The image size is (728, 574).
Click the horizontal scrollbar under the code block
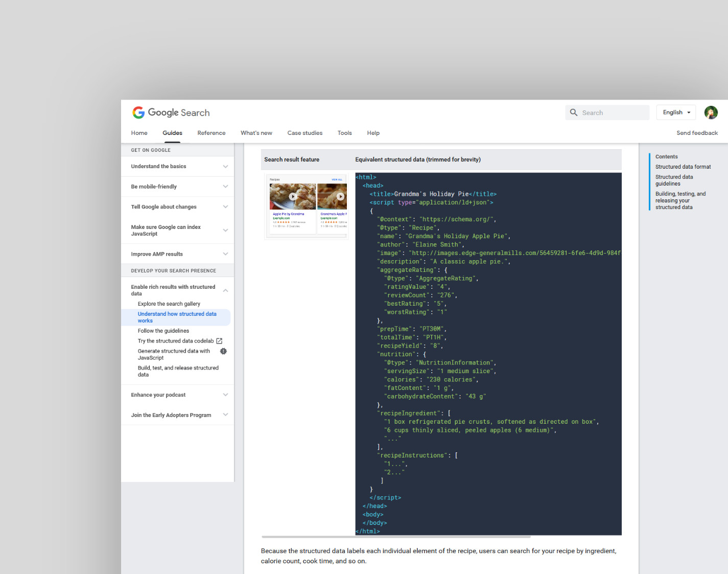396,537
